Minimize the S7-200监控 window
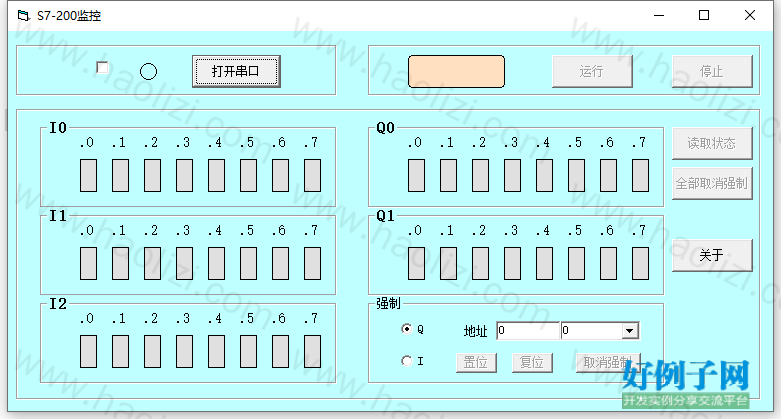This screenshot has height=419, width=781. 659,15
